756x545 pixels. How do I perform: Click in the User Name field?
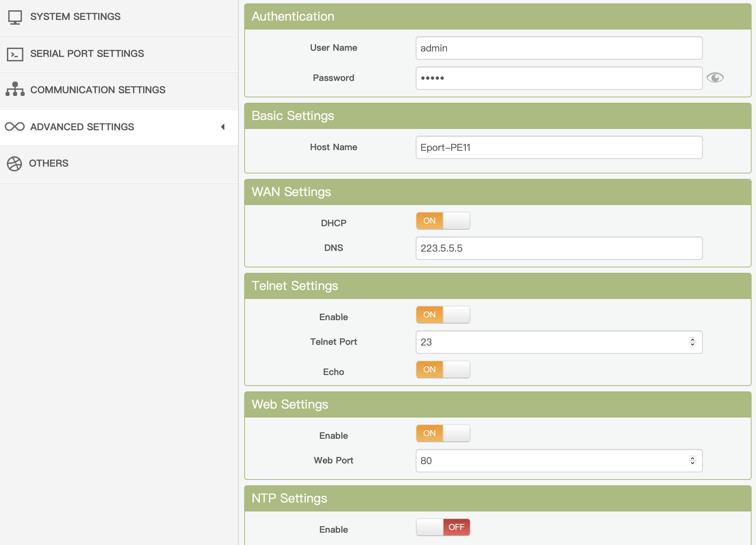[559, 48]
